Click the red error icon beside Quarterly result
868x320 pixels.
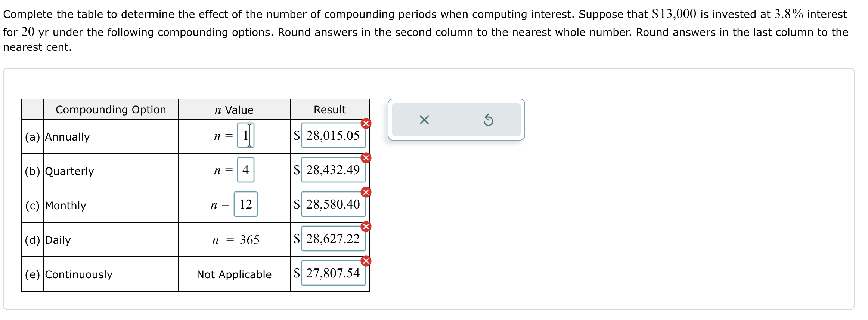pos(365,157)
